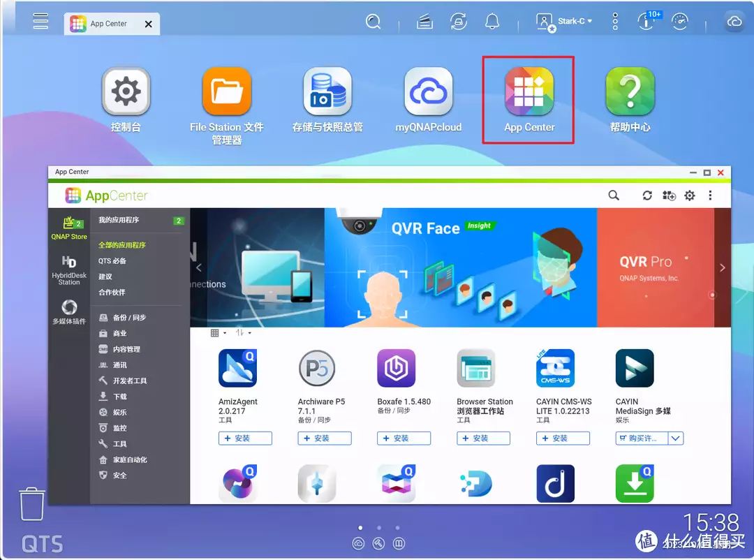Click 购买许可 for CAYIN MediaSign

[x=642, y=439]
